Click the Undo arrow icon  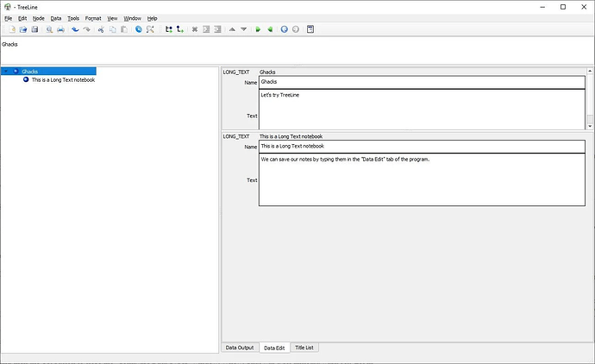click(75, 29)
